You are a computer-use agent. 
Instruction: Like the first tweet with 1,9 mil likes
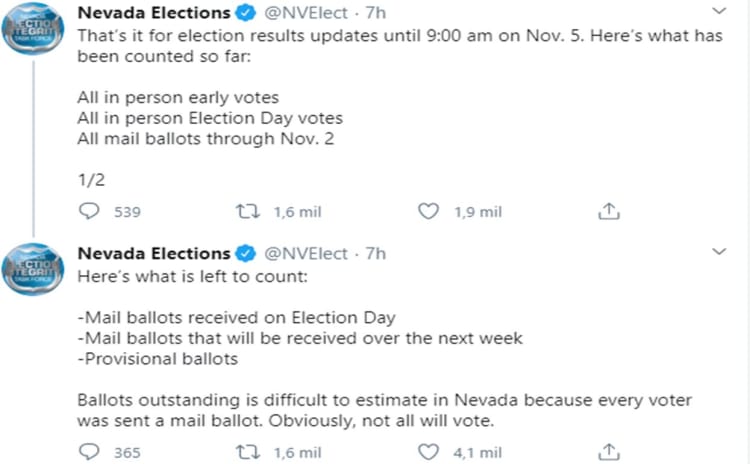coord(428,211)
